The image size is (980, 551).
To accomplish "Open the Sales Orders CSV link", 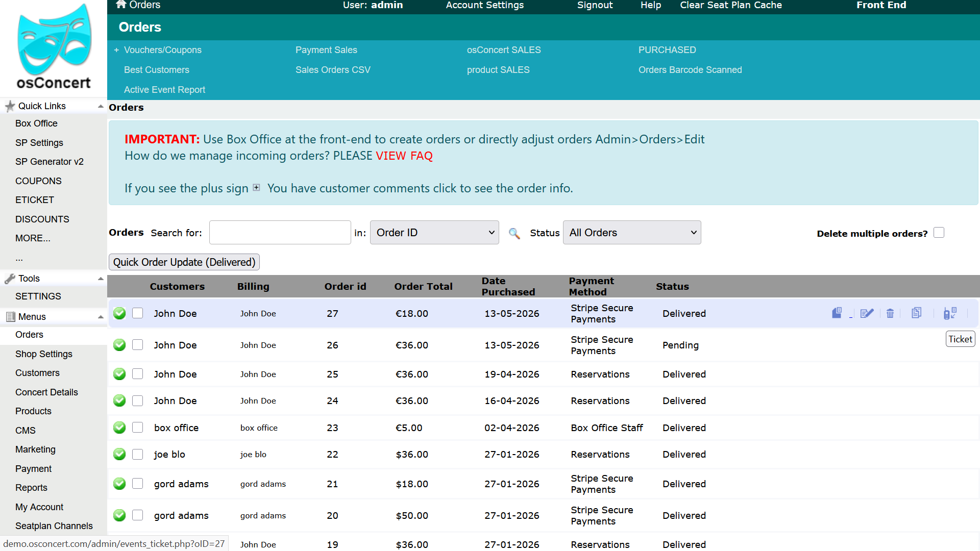I will 333,70.
